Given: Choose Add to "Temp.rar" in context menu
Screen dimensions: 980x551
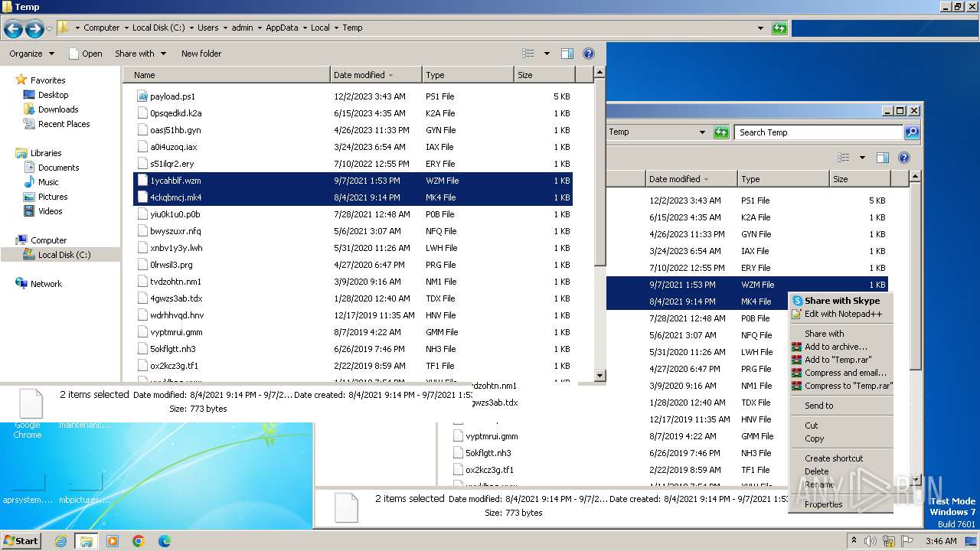Looking at the screenshot, I should 841,360.
